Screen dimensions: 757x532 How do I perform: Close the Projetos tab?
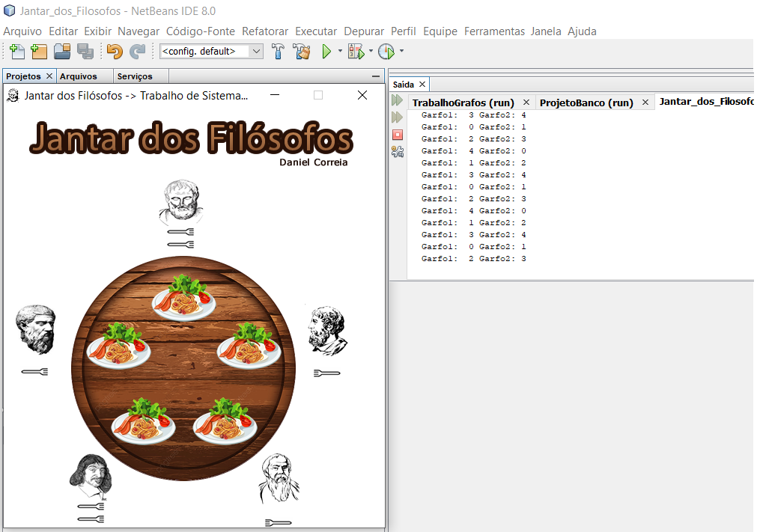(x=49, y=76)
